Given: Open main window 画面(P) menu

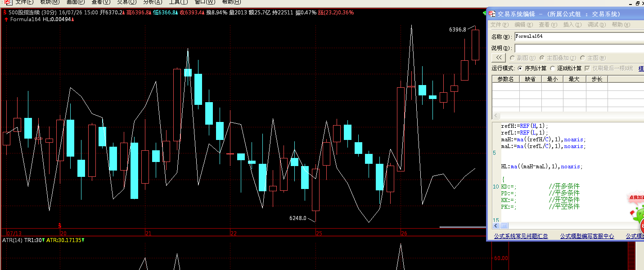Looking at the screenshot, I should click(75, 2).
